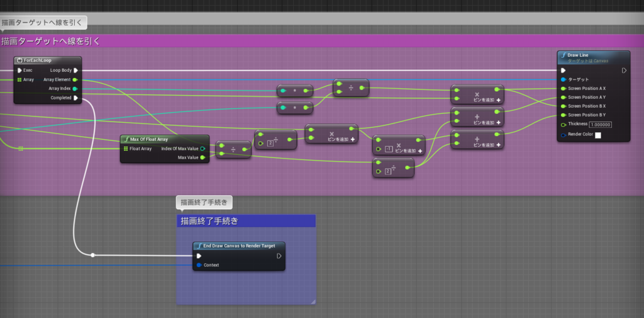The width and height of the screenshot is (644, 318).
Task: Click the ForEachLoop Exec input pin
Action: pos(19,71)
